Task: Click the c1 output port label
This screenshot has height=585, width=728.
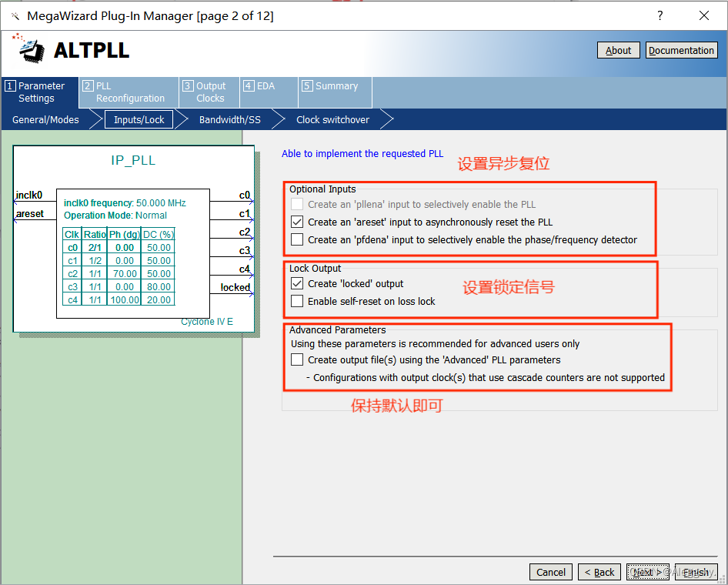Action: tap(244, 213)
